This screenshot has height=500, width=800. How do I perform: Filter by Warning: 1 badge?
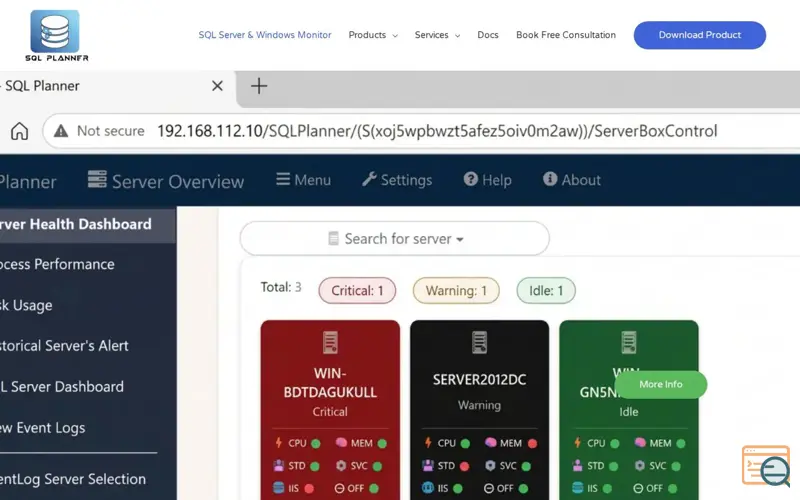coord(456,290)
